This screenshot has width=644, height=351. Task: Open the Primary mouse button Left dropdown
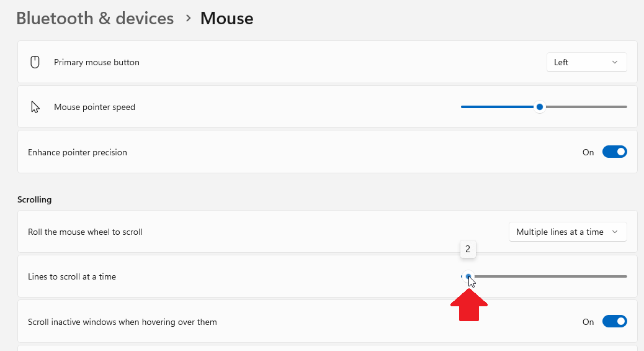coord(586,62)
